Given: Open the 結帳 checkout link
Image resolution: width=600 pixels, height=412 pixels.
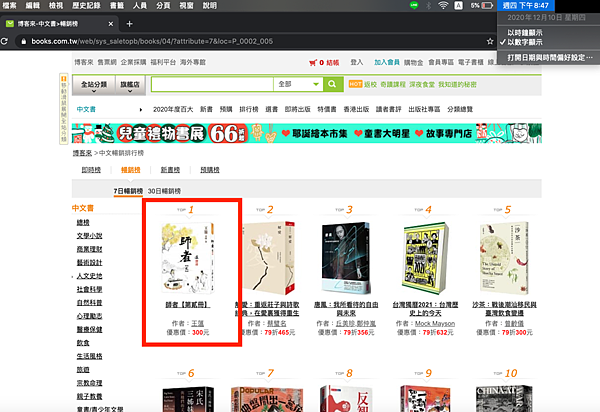Looking at the screenshot, I should click(x=333, y=63).
